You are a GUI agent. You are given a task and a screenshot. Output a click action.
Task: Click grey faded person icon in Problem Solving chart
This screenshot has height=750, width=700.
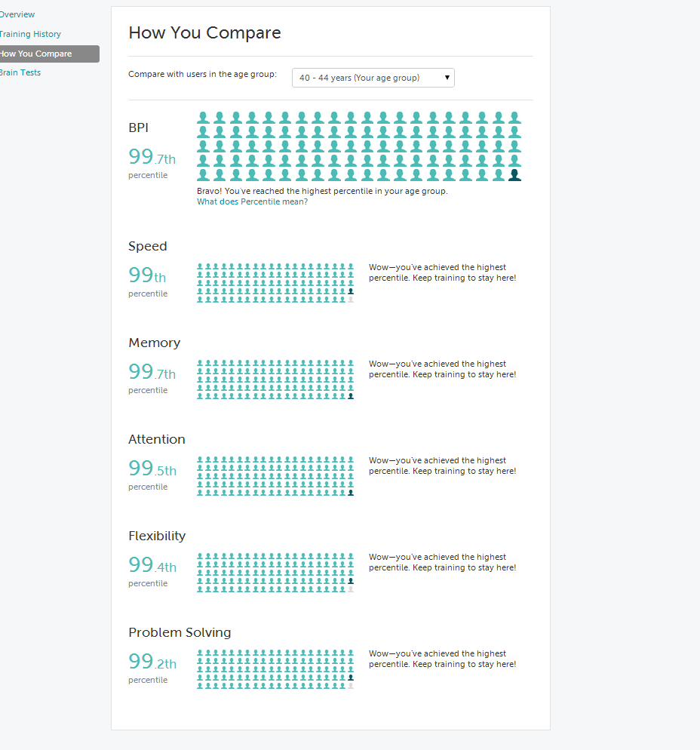point(351,687)
